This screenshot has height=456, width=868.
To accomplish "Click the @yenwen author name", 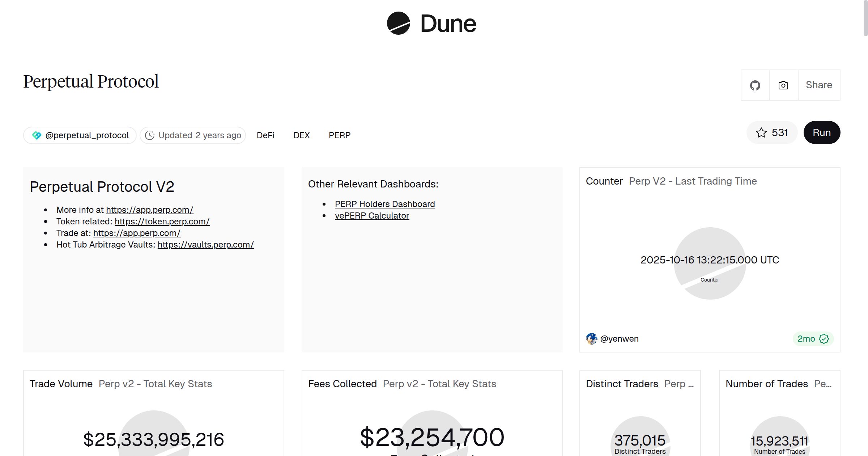I will 619,339.
